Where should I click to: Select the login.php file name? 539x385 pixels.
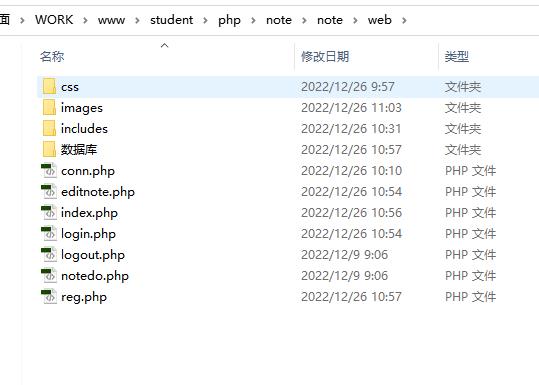click(x=88, y=234)
